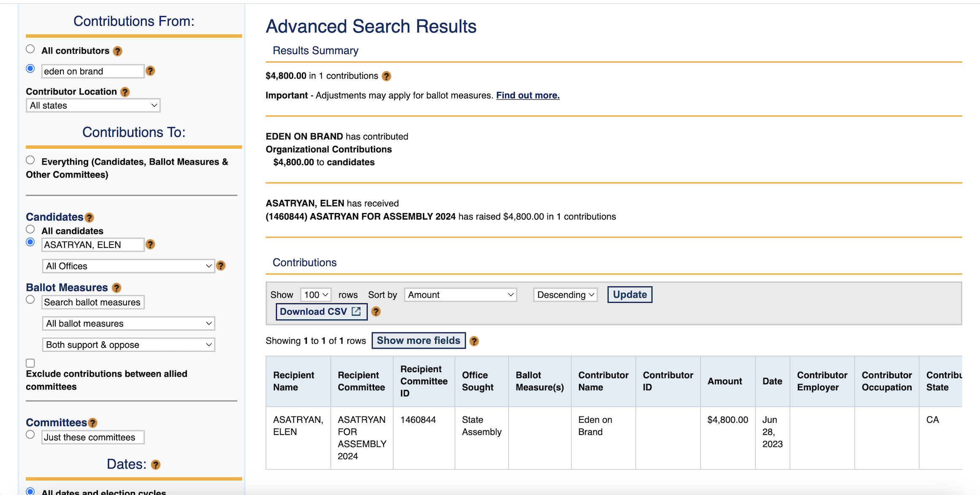Click help icon next to Dates heading
980x495 pixels.
[x=156, y=465]
